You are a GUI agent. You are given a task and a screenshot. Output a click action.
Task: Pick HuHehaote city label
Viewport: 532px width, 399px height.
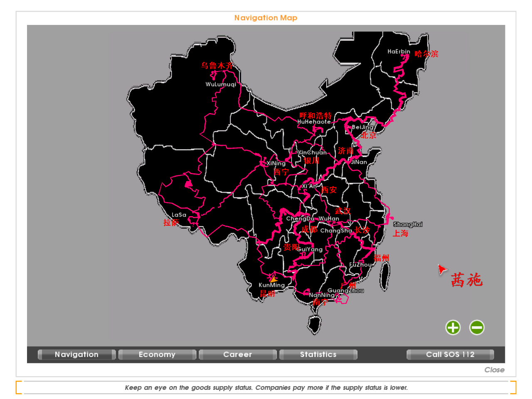314,122
